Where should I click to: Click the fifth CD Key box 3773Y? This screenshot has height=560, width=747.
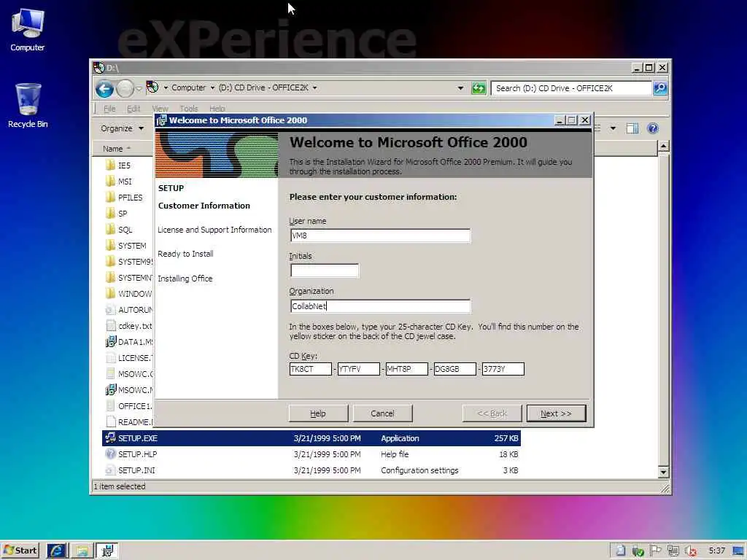(x=503, y=369)
